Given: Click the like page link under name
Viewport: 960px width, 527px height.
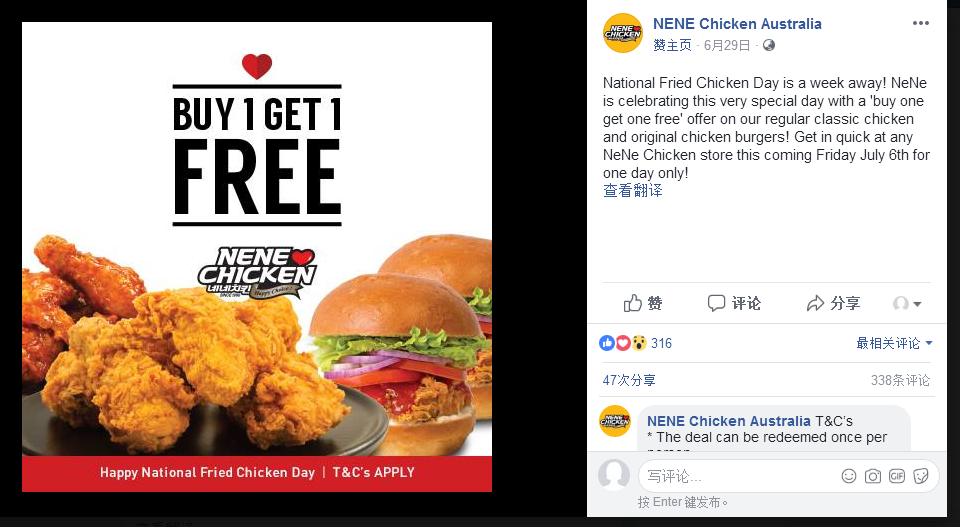Looking at the screenshot, I should tap(672, 45).
